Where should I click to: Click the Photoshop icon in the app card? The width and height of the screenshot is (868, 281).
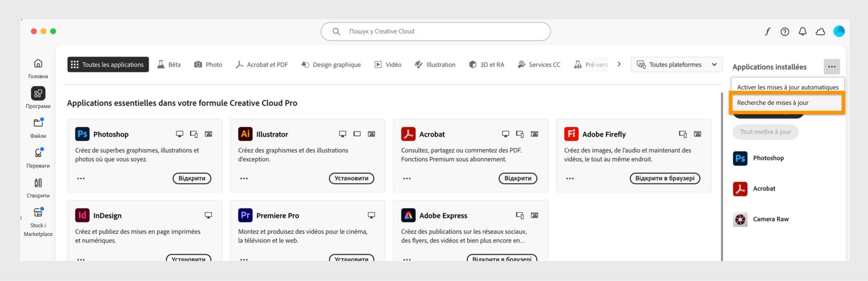(x=82, y=134)
